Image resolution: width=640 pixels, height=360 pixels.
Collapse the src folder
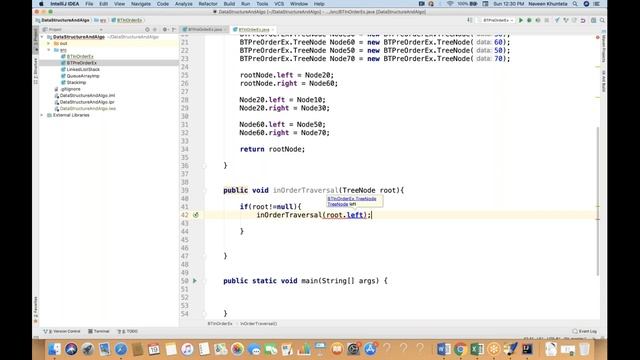[x=49, y=50]
